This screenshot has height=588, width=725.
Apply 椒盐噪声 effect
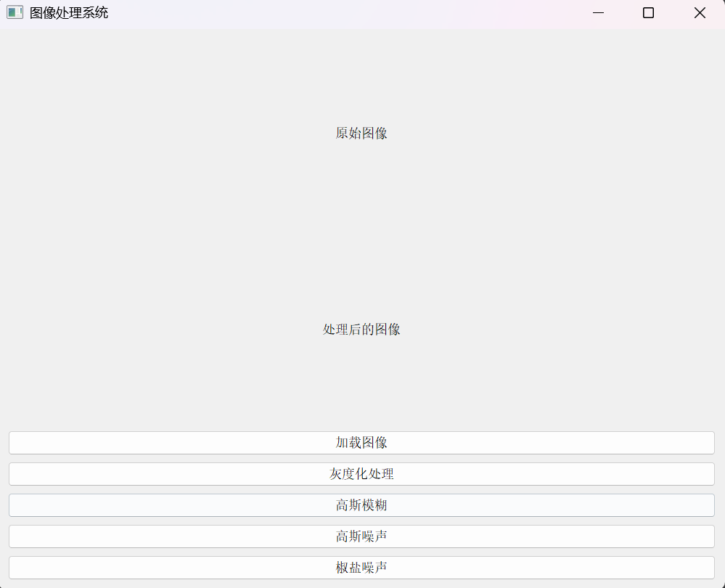click(x=361, y=568)
